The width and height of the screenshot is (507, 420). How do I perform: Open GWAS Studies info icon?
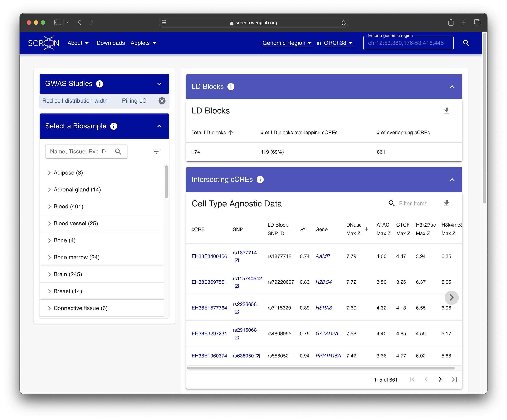point(99,84)
